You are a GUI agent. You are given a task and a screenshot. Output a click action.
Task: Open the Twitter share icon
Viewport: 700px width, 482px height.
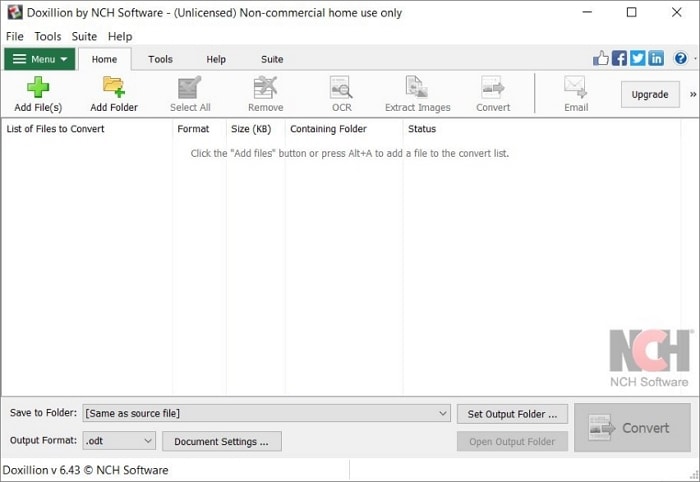pyautogui.click(x=638, y=58)
